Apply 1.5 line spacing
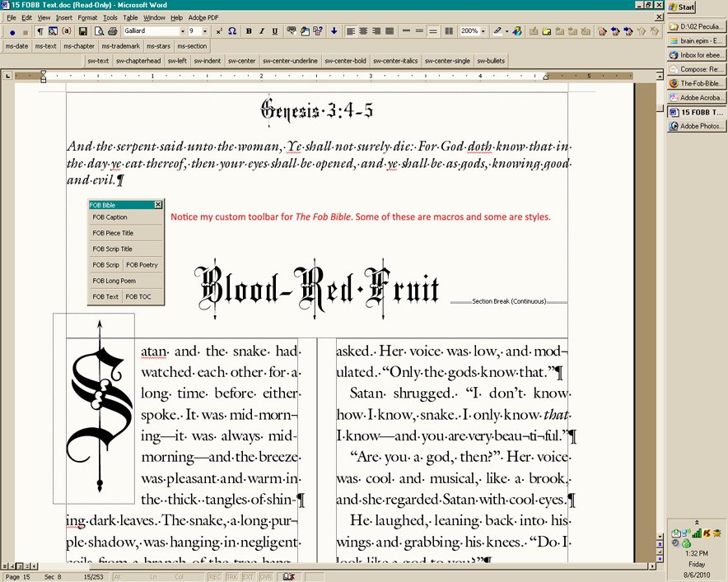728x582 pixels. pyautogui.click(x=419, y=31)
